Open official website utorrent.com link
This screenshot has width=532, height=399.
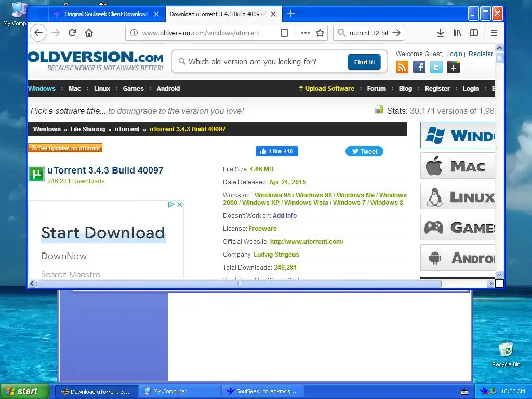(x=307, y=242)
